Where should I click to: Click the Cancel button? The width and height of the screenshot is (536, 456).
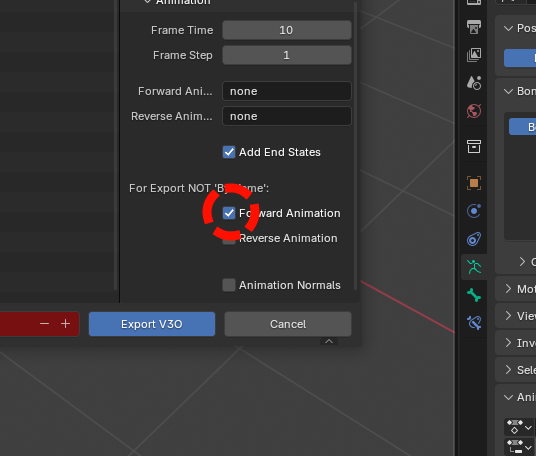[288, 324]
